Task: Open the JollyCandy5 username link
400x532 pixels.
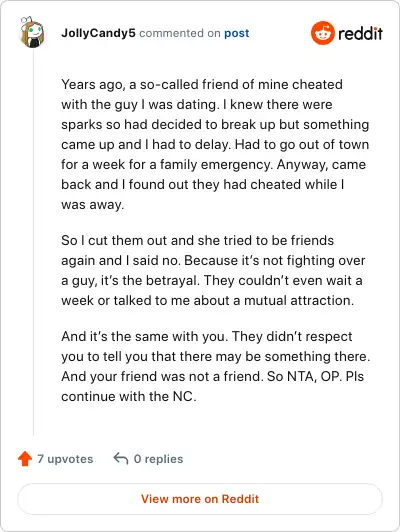Action: [98, 33]
